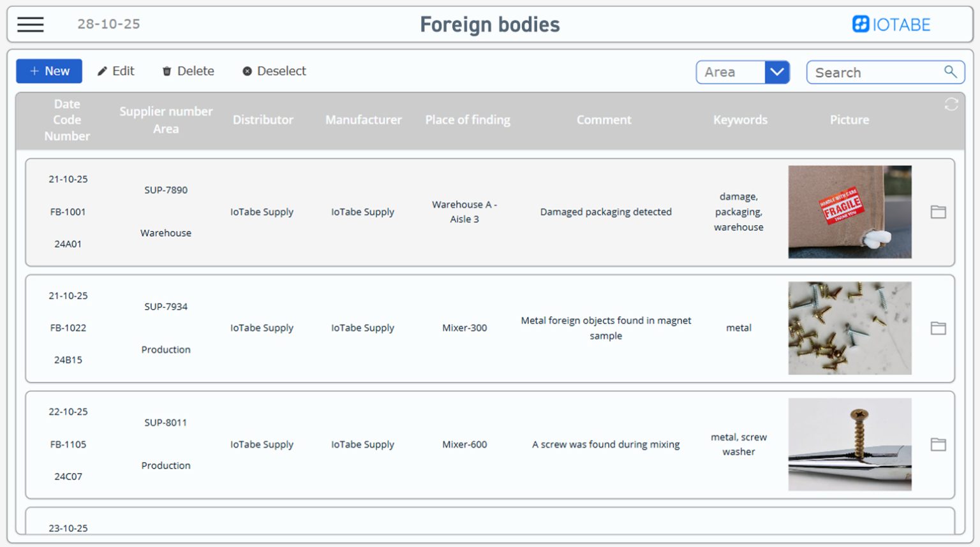Expand the Area selector chevron
The width and height of the screenshot is (980, 547).
pos(777,72)
